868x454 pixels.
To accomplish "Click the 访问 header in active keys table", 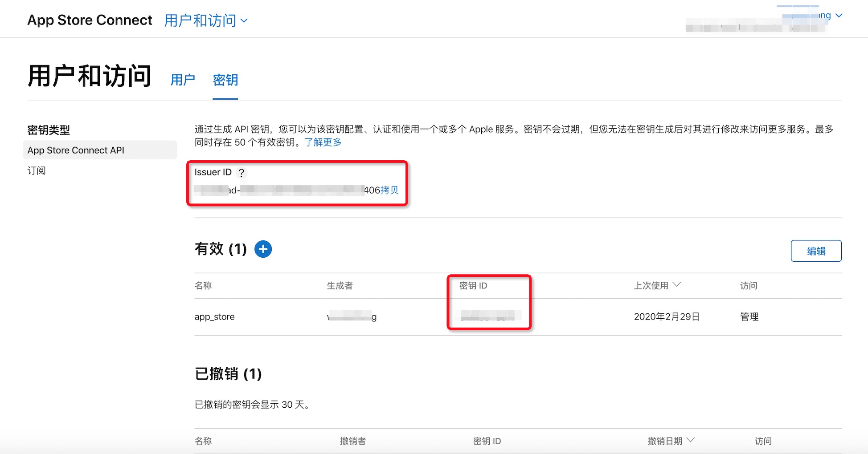I will coord(749,286).
